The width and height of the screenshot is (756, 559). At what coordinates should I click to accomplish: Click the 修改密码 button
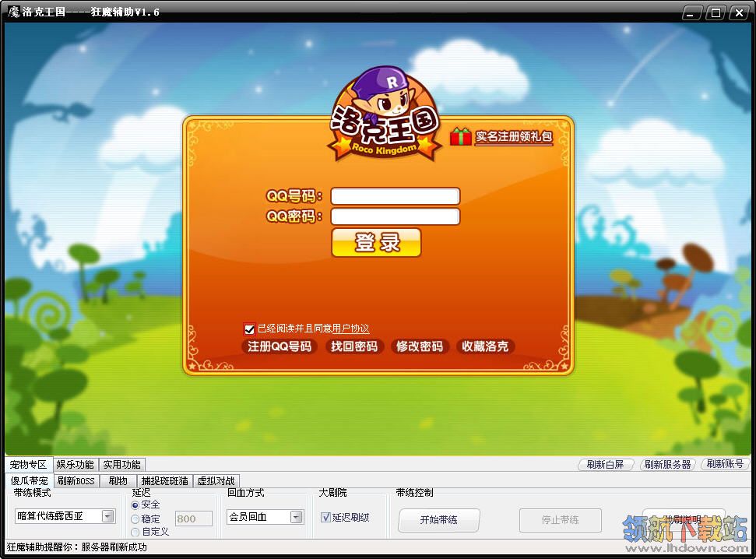click(x=420, y=346)
